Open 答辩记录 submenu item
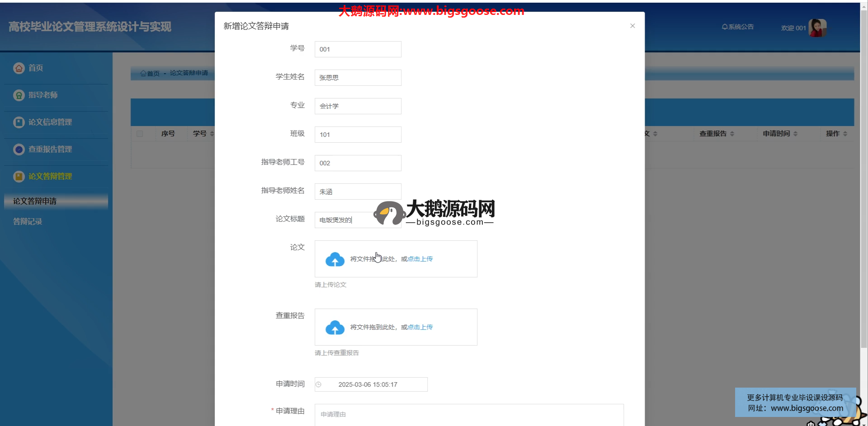The width and height of the screenshot is (868, 426). coord(28,222)
